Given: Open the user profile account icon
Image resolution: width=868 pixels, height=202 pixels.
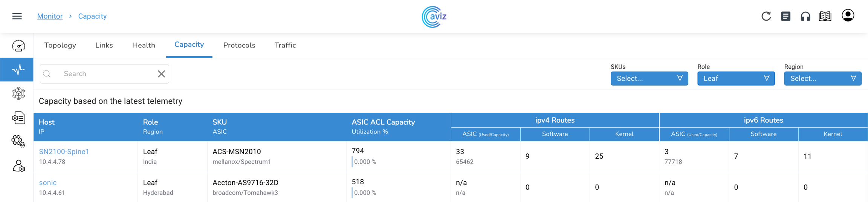Looking at the screenshot, I should click(x=848, y=16).
